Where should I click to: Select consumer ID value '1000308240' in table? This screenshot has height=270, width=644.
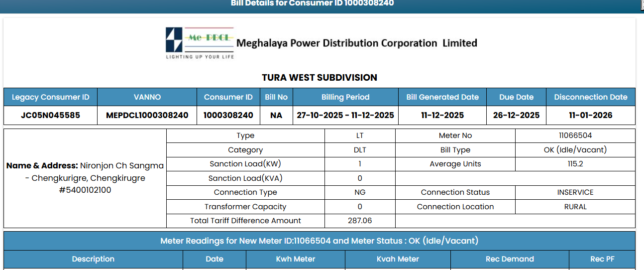pyautogui.click(x=228, y=115)
